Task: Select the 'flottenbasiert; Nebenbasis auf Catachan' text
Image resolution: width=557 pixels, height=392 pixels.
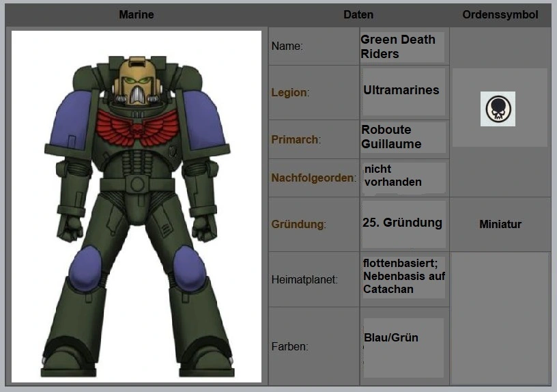Action: click(404, 276)
